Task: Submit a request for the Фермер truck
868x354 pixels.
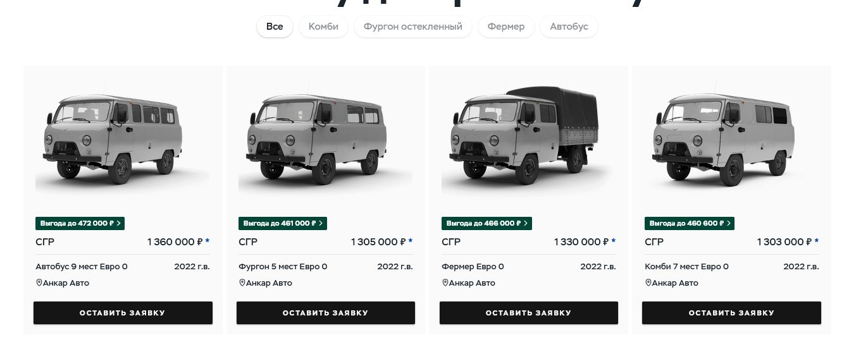Action: (529, 313)
